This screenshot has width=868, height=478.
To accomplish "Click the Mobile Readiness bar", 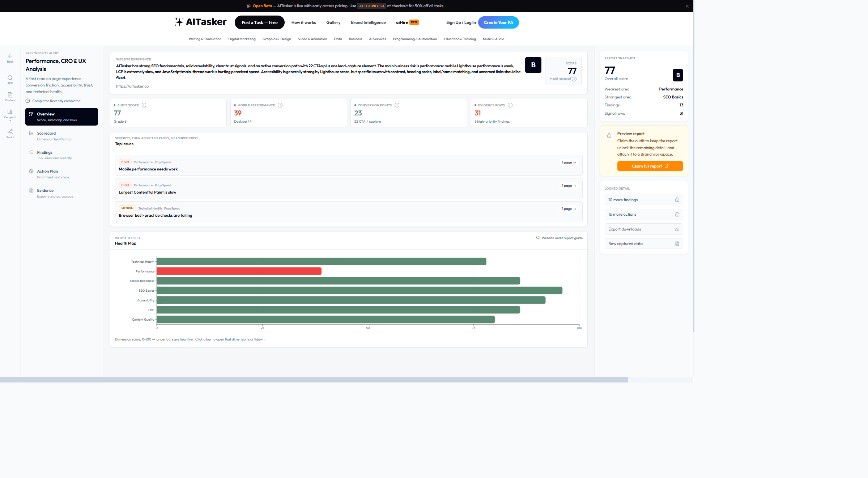I will (339, 281).
